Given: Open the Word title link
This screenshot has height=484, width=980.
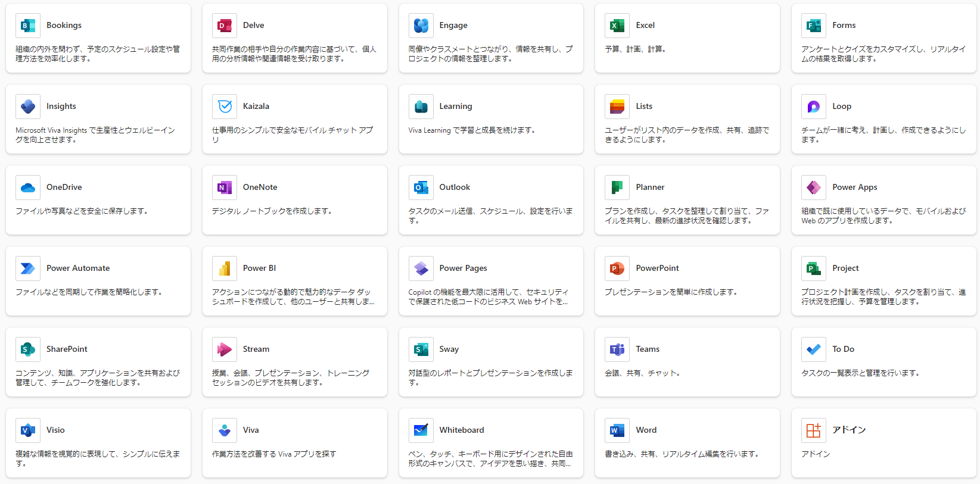Looking at the screenshot, I should coord(646,430).
